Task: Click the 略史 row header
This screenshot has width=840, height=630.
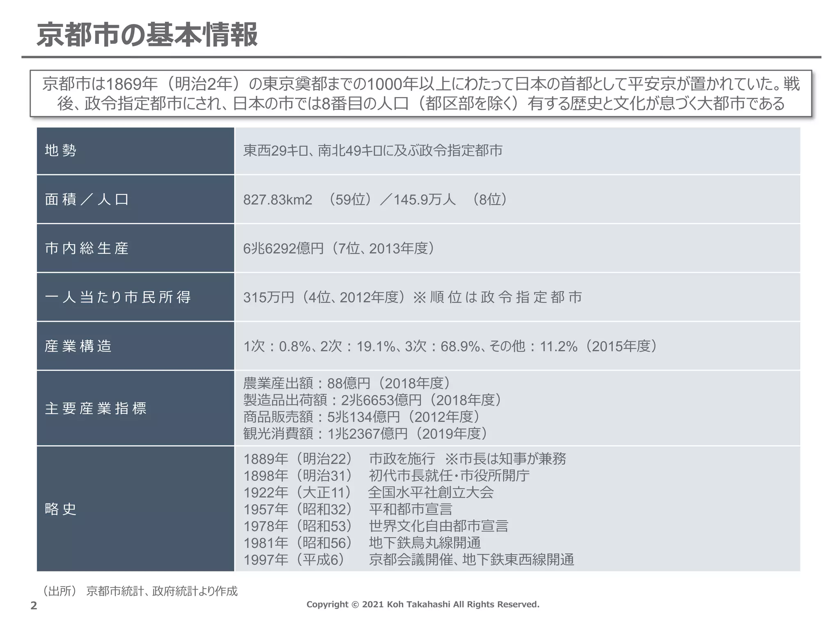Action: [x=135, y=509]
